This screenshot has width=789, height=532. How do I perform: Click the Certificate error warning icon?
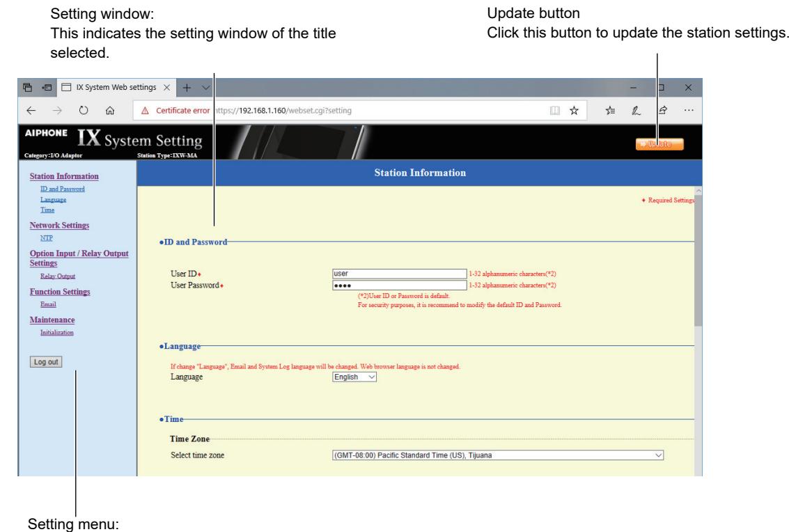145,110
